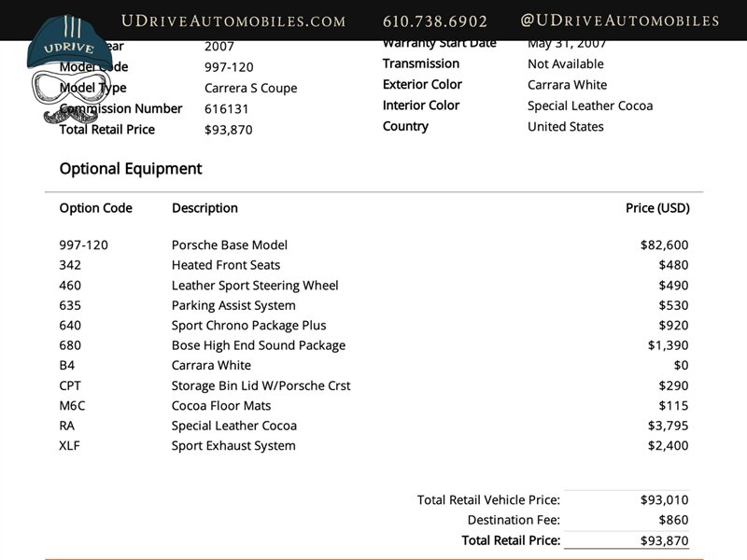The height and width of the screenshot is (560, 747).
Task: Click the Bose High End Sound Package entry
Action: coord(259,345)
